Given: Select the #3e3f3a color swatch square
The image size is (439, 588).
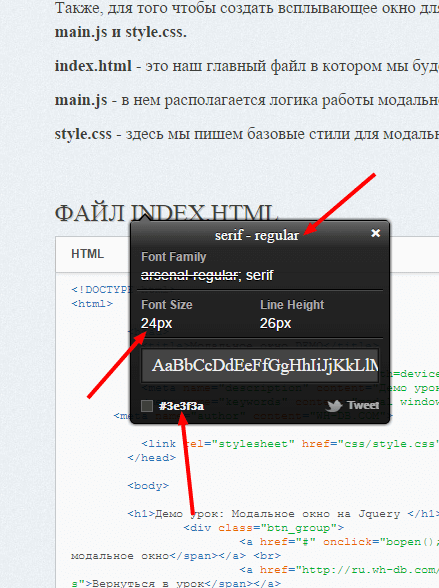Looking at the screenshot, I should coord(147,406).
